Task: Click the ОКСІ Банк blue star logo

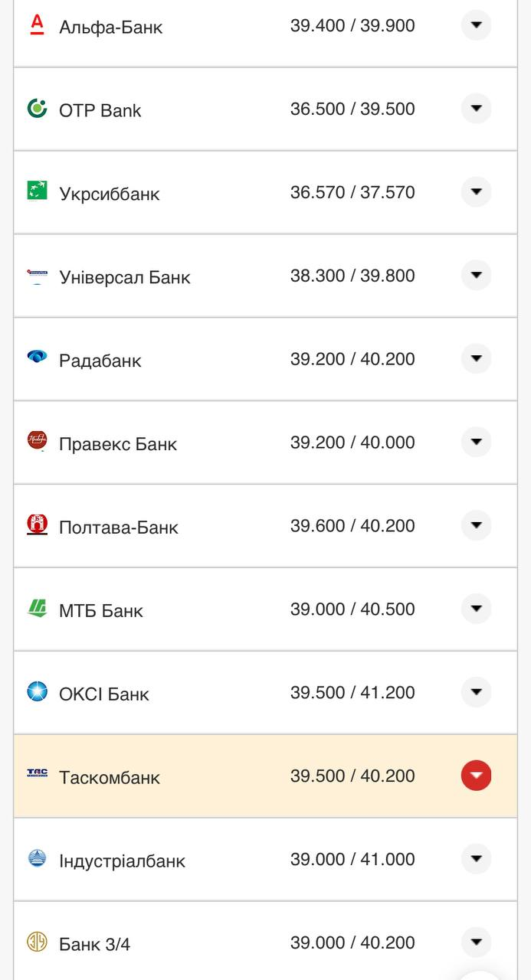Action: [37, 692]
